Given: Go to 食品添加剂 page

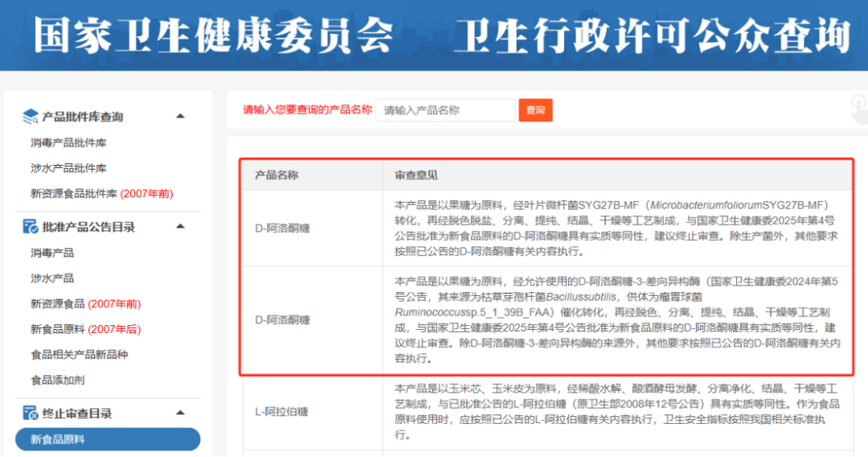Looking at the screenshot, I should coord(58,381).
